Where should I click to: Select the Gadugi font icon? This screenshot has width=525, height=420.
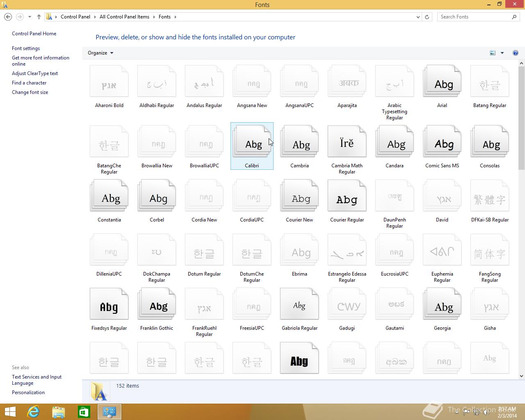pyautogui.click(x=347, y=304)
